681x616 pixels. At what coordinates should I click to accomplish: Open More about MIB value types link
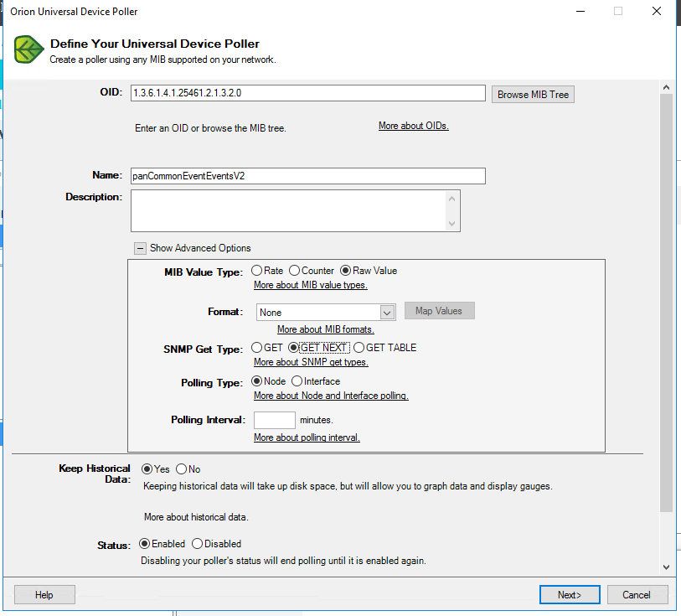311,285
